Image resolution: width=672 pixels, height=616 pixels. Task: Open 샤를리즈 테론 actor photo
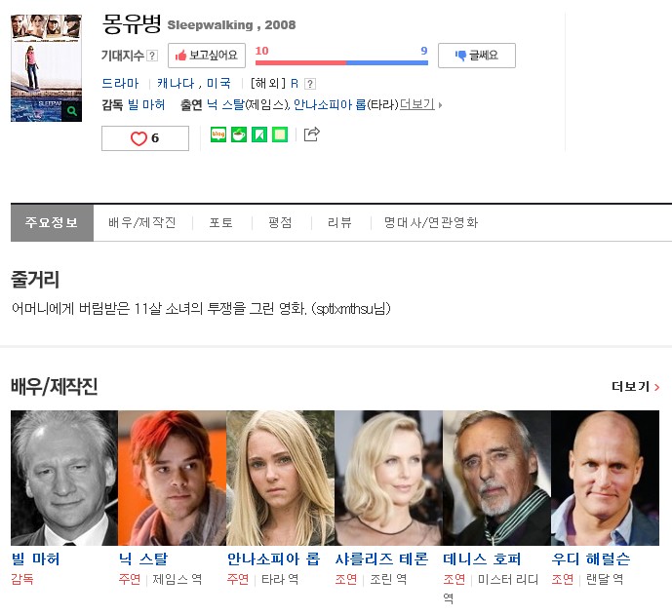[x=389, y=478]
